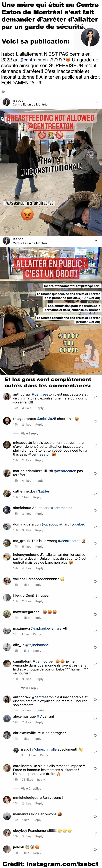Open isabct's profile avatar on first post
This screenshot has height=868, width=102.
[x=6, y=102]
